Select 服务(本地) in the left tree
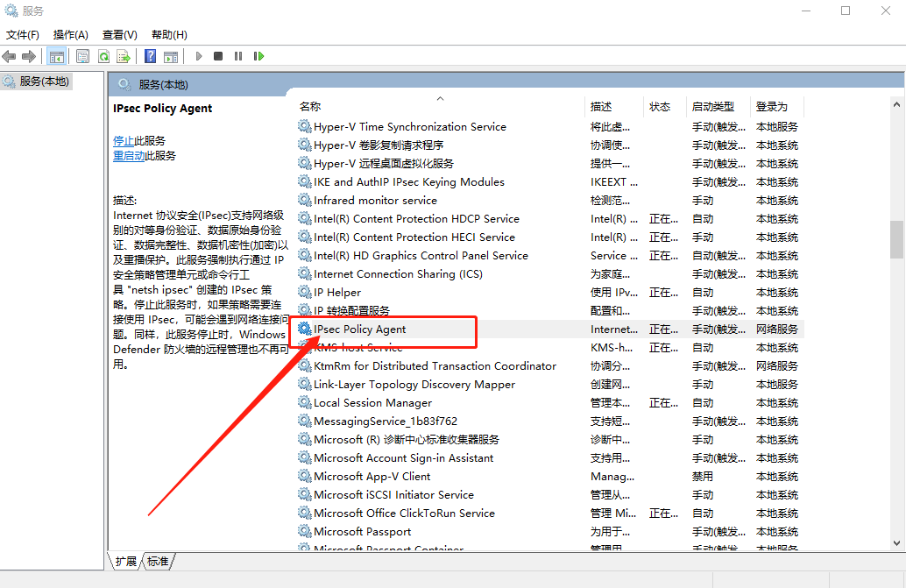The height and width of the screenshot is (588, 906). pyautogui.click(x=45, y=81)
